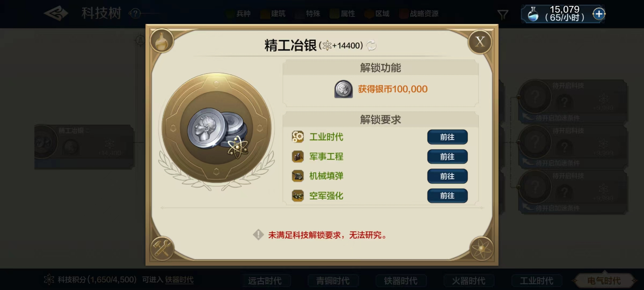The width and height of the screenshot is (644, 290).
Task: Toggle the 战略资源 category filter
Action: (x=419, y=14)
